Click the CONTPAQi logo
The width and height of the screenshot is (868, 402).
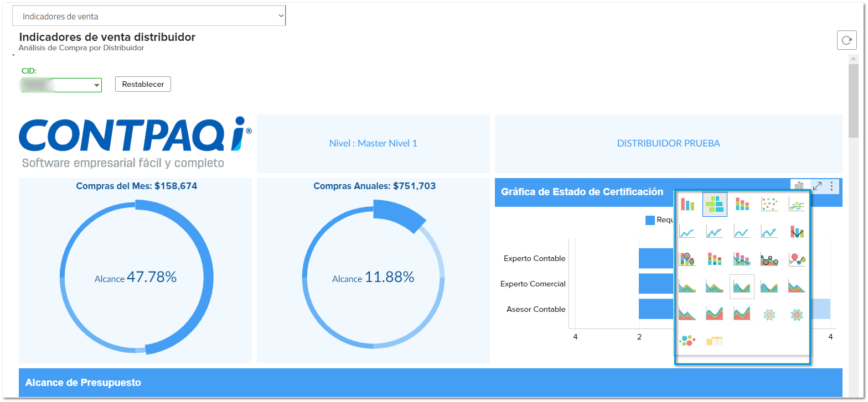136,143
